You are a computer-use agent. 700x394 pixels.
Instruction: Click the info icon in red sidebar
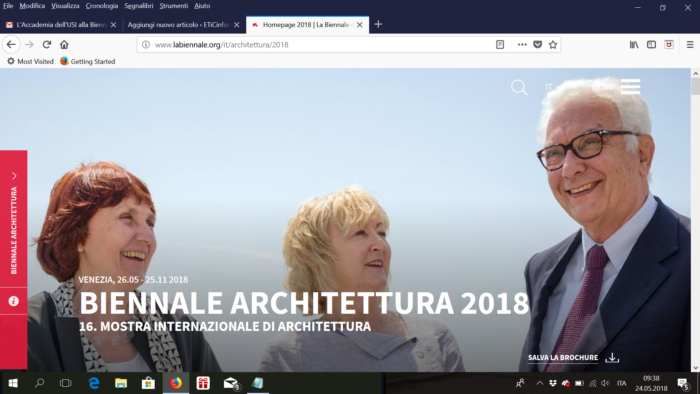tap(13, 301)
